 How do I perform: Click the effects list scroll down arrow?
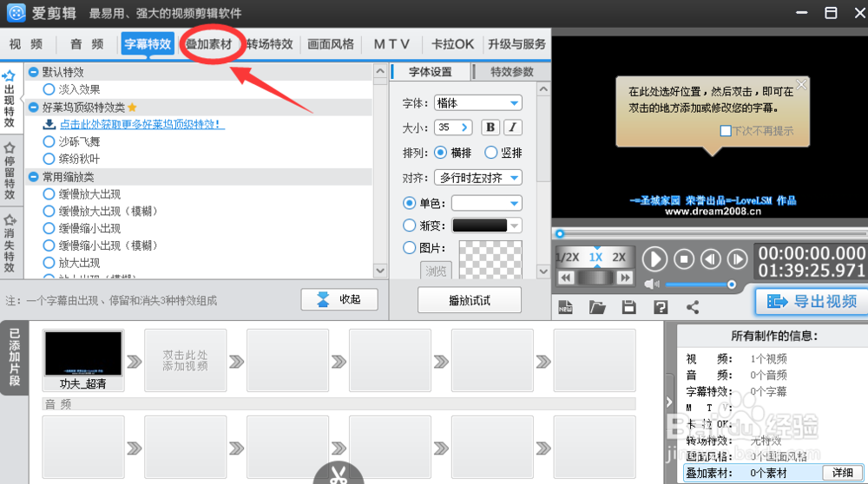(380, 271)
